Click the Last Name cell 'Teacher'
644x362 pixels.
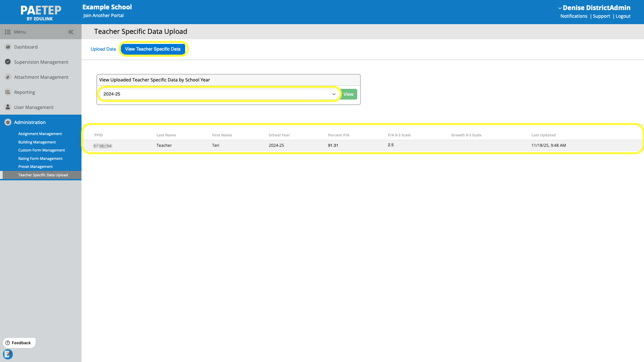[x=164, y=145]
